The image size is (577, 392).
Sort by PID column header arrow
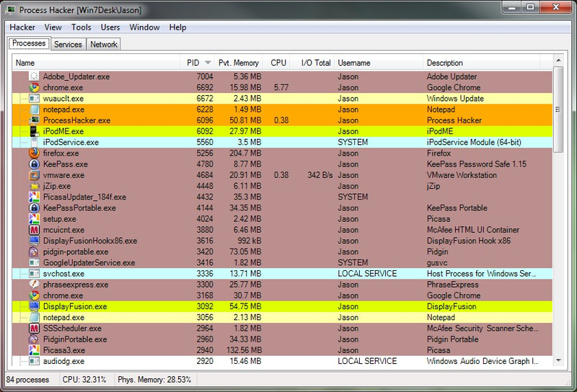pos(208,63)
